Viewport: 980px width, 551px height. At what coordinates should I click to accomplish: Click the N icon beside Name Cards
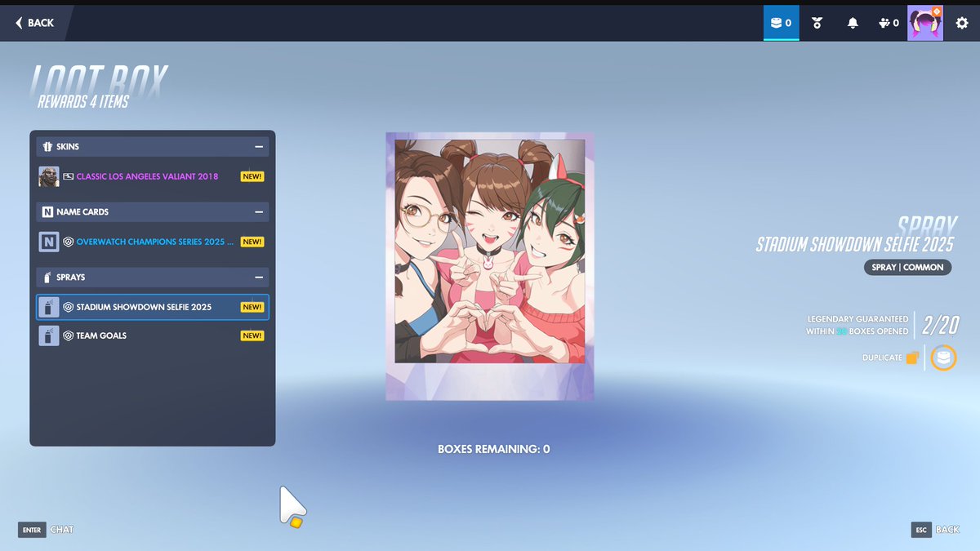pyautogui.click(x=47, y=212)
